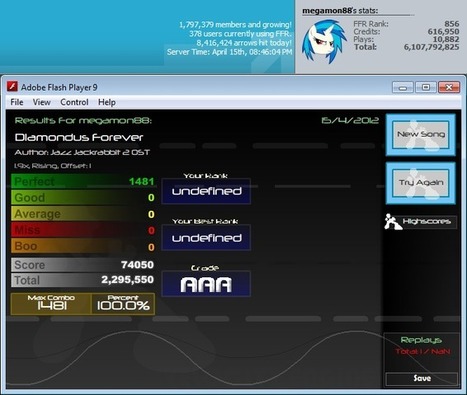Click the Your Rank undefined box
Image resolution: width=467 pixels, height=395 pixels.
pos(206,191)
